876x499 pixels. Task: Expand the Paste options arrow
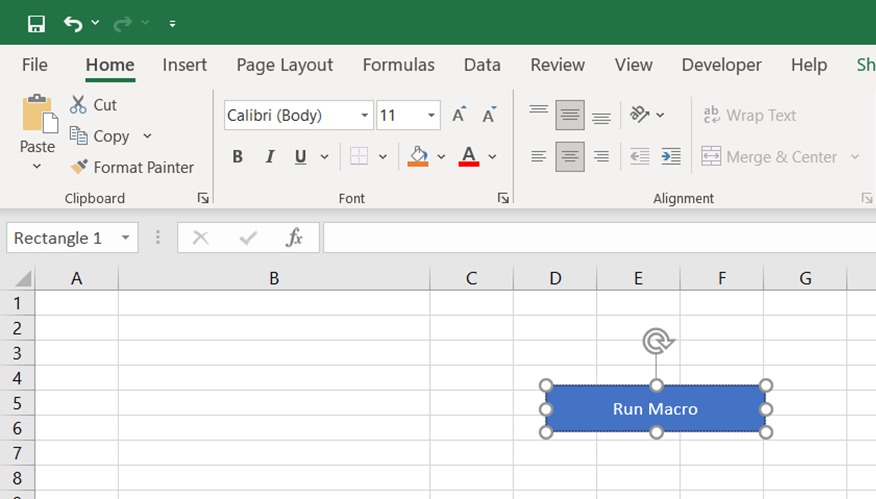tap(37, 166)
